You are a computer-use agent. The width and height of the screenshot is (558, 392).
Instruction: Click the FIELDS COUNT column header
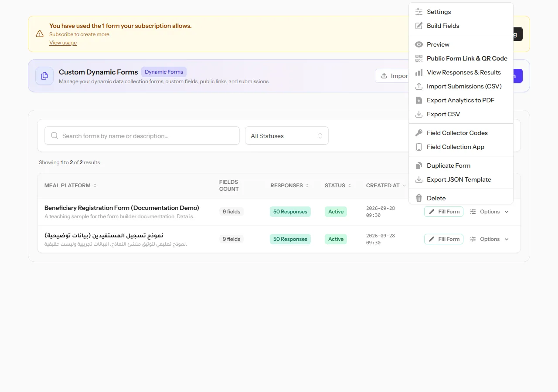[x=229, y=186]
